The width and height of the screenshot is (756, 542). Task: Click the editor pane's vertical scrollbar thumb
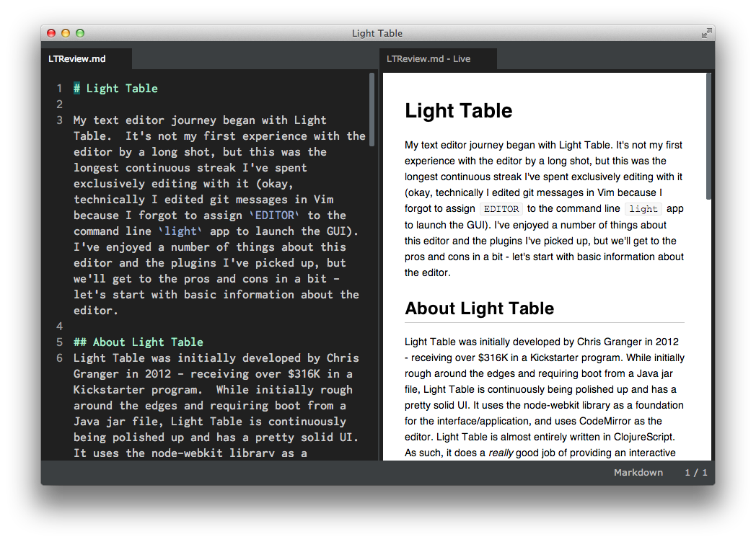point(372,108)
